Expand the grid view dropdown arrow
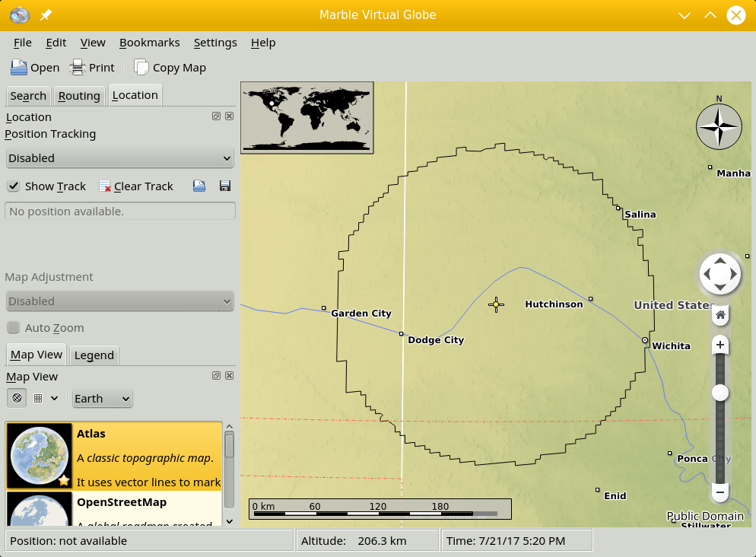The width and height of the screenshot is (756, 557). pos(55,398)
